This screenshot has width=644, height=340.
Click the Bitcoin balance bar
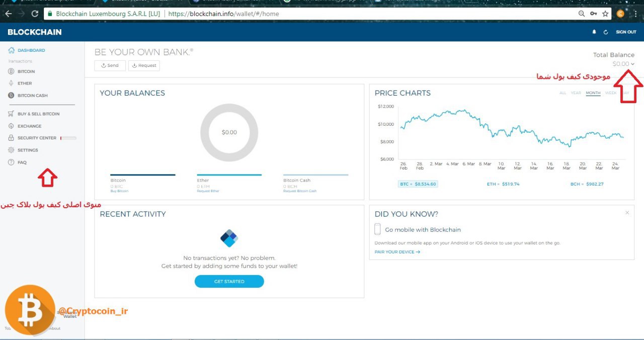coord(143,175)
